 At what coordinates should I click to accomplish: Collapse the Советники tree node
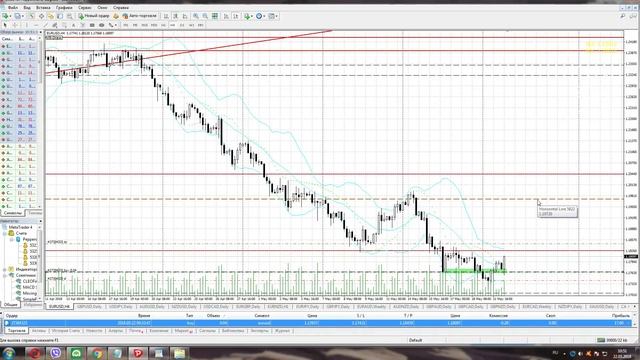click(5, 275)
